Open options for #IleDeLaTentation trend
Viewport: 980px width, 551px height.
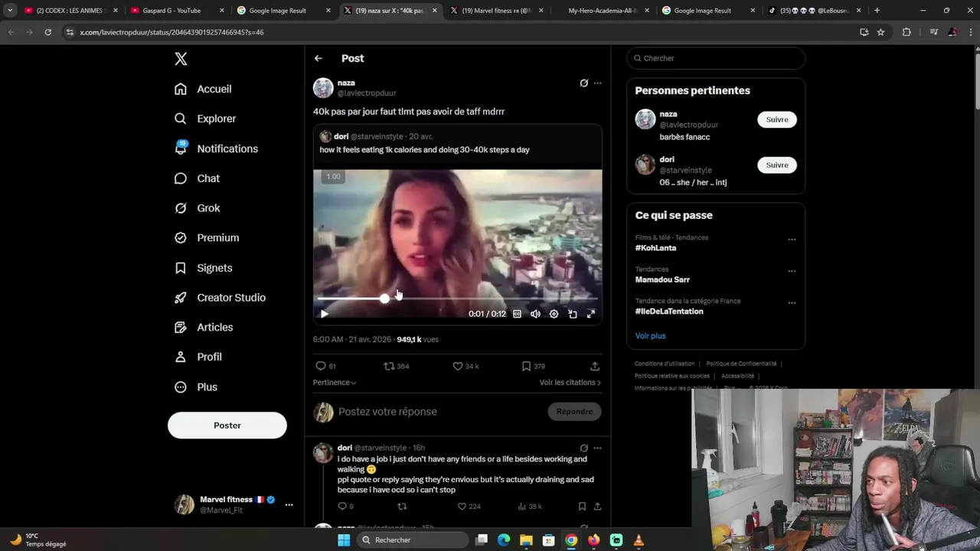(x=792, y=303)
